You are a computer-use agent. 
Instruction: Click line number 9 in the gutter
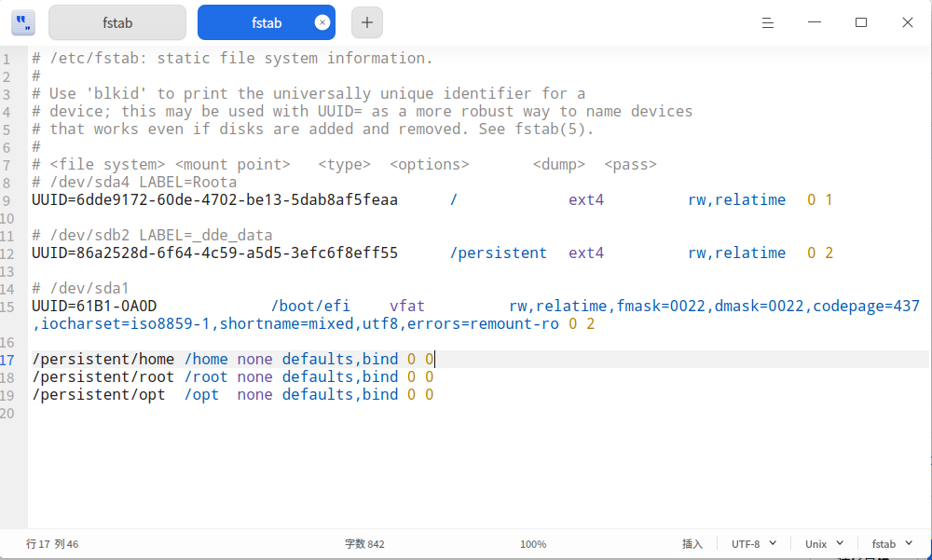pos(6,201)
